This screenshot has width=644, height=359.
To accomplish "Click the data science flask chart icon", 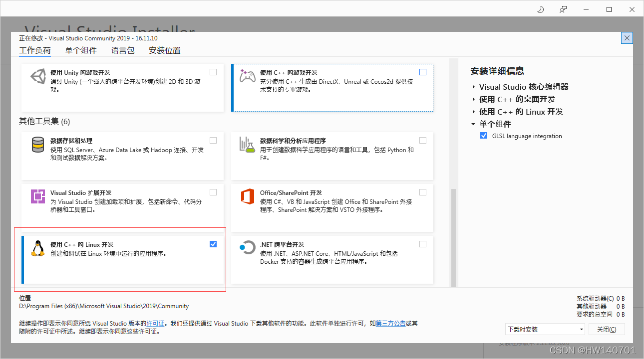I will point(248,145).
